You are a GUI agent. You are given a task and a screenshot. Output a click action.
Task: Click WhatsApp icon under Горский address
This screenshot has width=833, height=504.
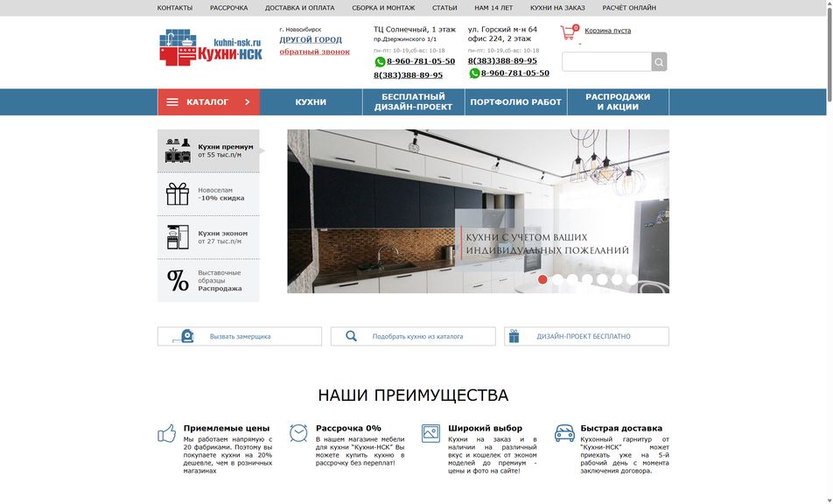click(x=474, y=73)
